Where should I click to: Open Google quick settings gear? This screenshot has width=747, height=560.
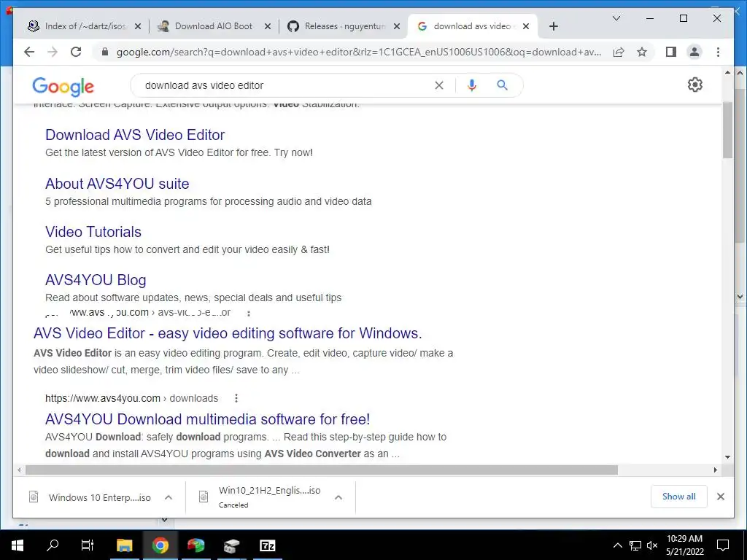(x=695, y=85)
